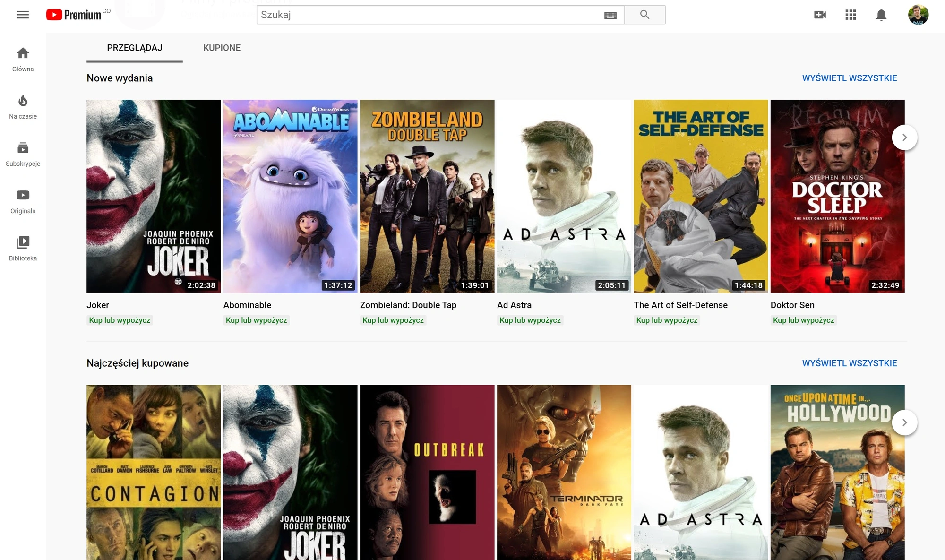Switch to the KUPIONE tab

click(x=222, y=48)
